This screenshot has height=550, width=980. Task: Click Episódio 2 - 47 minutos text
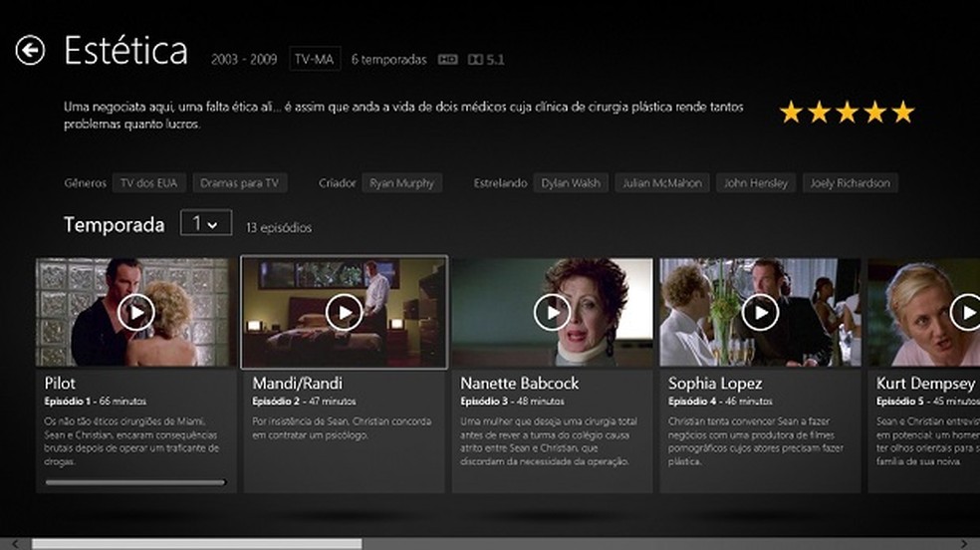point(304,402)
